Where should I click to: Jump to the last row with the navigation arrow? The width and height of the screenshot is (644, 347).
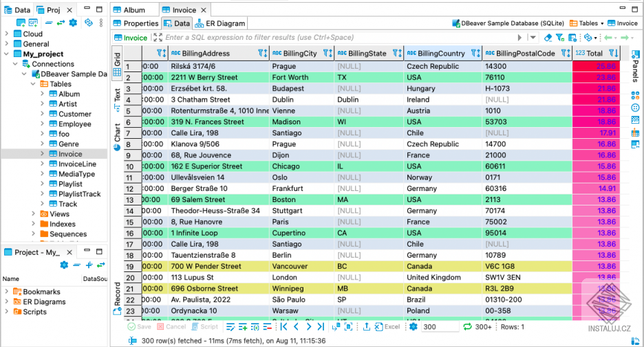322,327
